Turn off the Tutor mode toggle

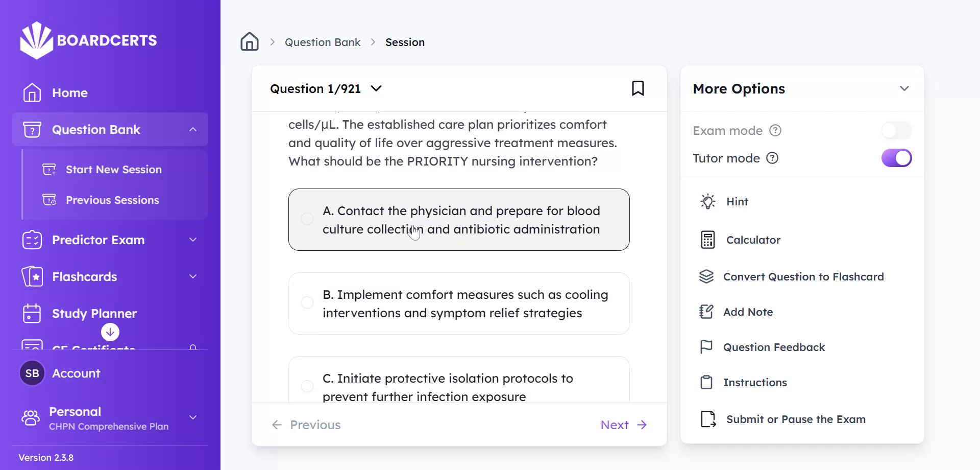(896, 158)
